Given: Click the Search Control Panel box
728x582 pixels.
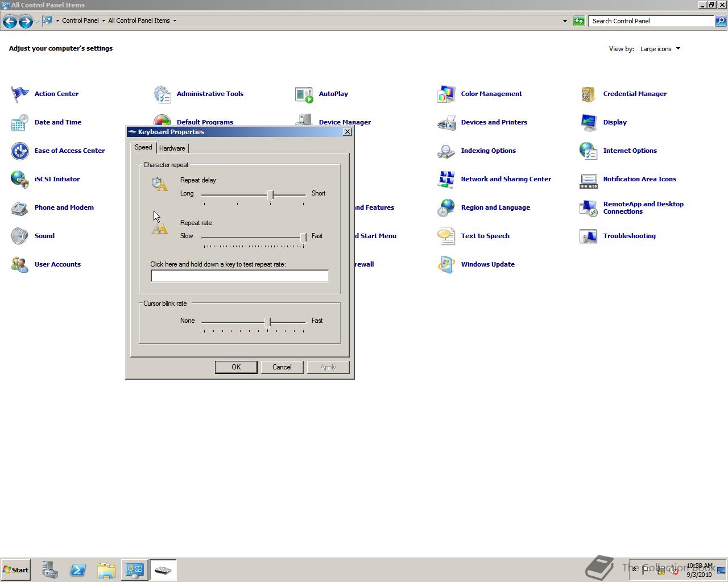Looking at the screenshot, I should coord(651,21).
